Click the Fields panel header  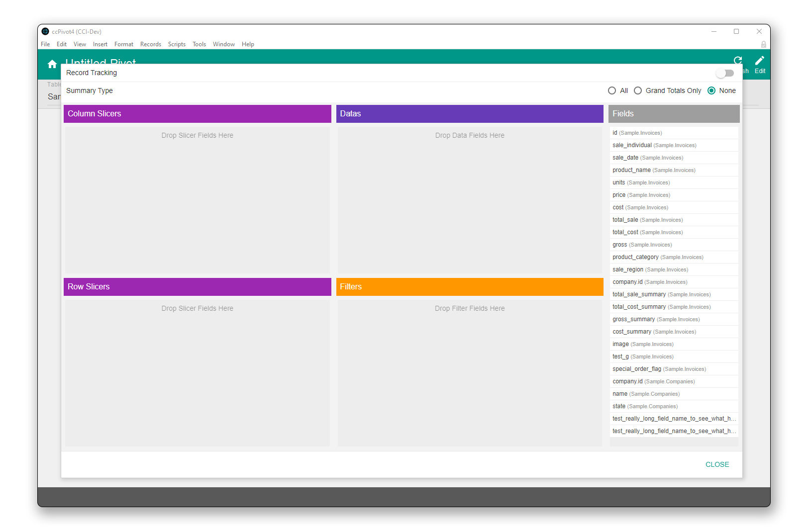click(674, 114)
